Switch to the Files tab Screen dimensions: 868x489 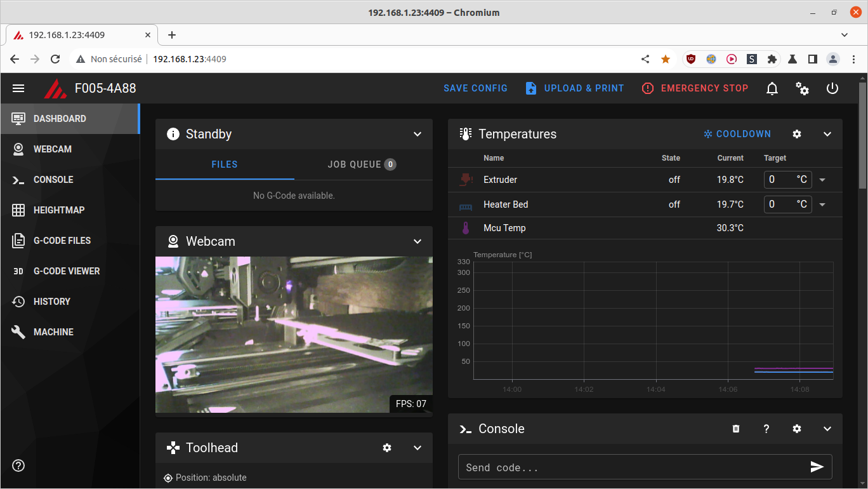click(x=225, y=164)
